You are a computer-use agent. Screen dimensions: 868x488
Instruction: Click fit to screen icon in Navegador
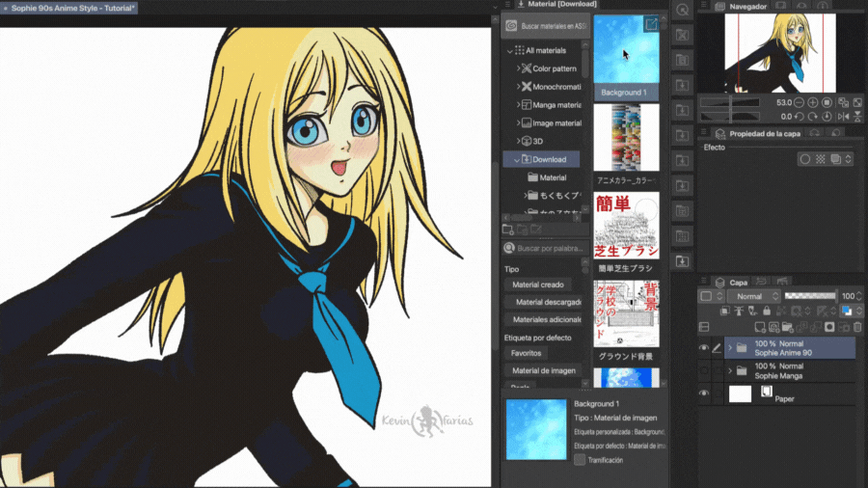pyautogui.click(x=857, y=102)
